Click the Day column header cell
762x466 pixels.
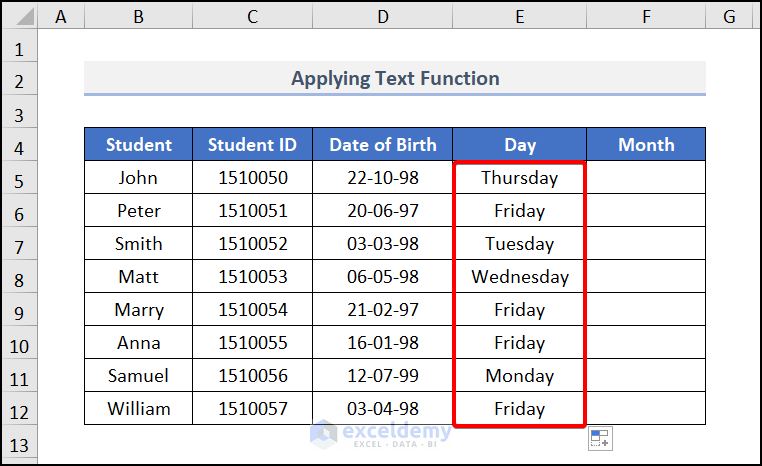(519, 145)
